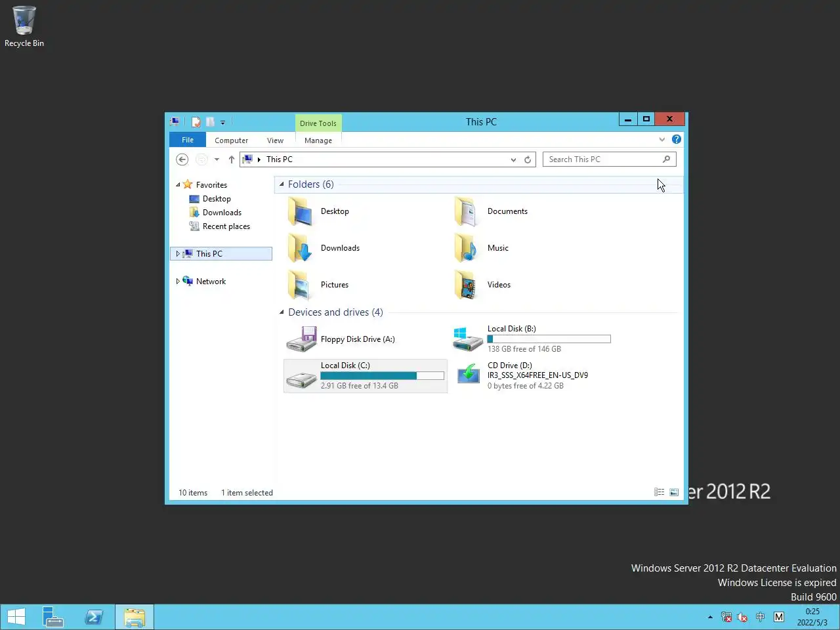Screen dimensions: 840x630
Task: Open the Recent locations dropdown
Action: click(217, 159)
